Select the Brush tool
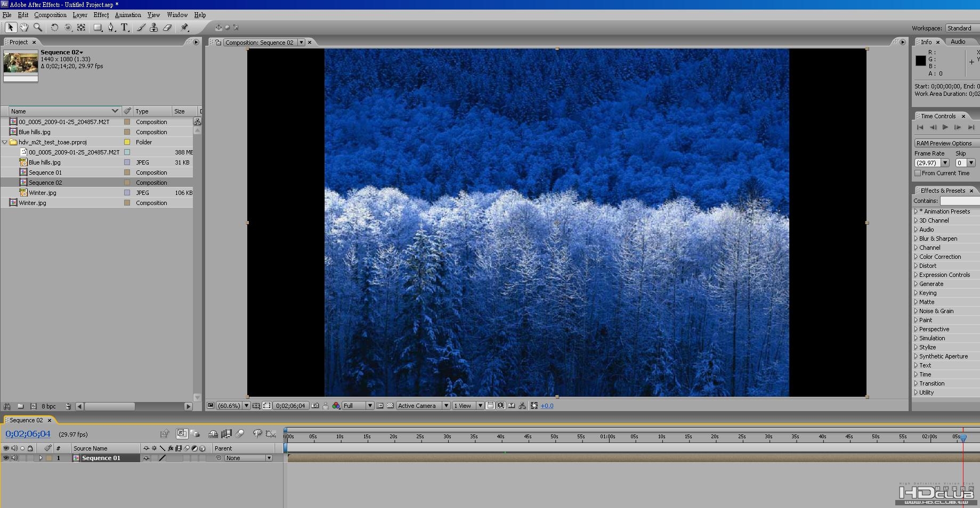 click(141, 28)
